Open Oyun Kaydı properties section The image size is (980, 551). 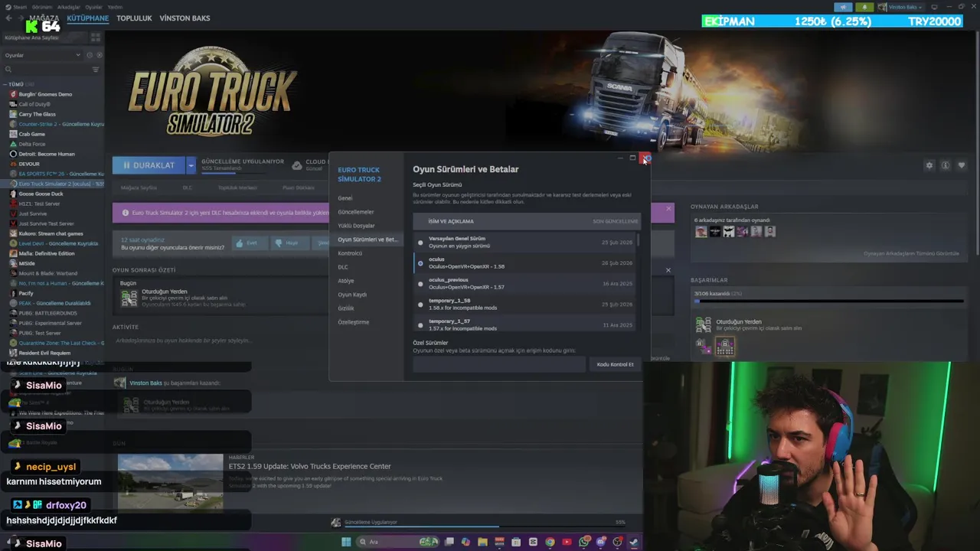tap(352, 295)
